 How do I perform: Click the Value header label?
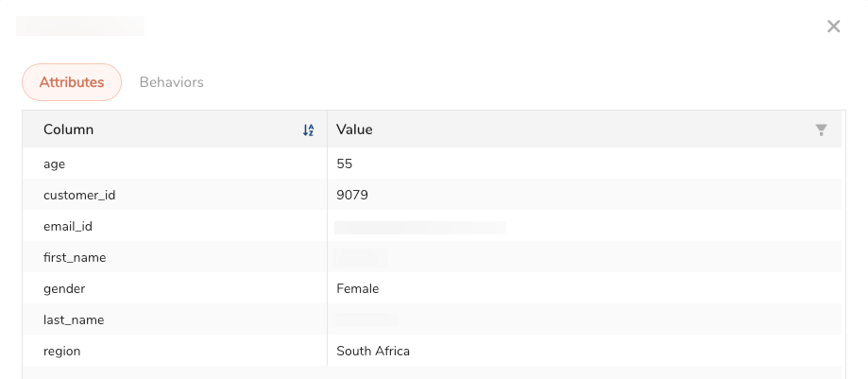point(354,129)
